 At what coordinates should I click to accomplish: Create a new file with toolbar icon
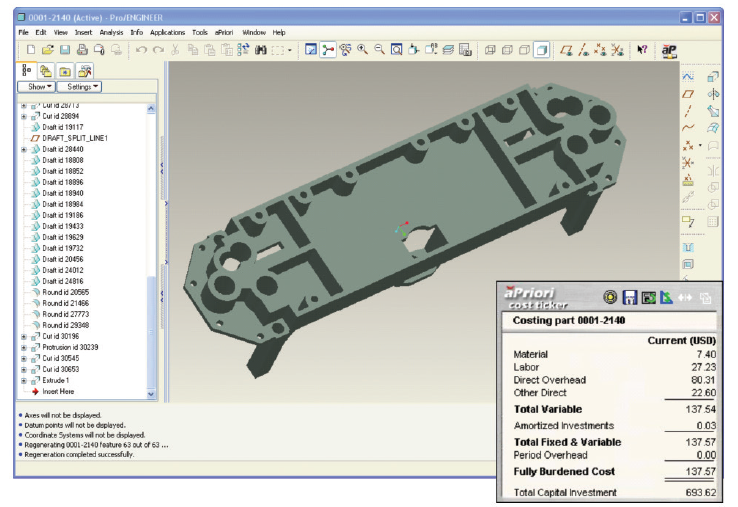(x=31, y=49)
